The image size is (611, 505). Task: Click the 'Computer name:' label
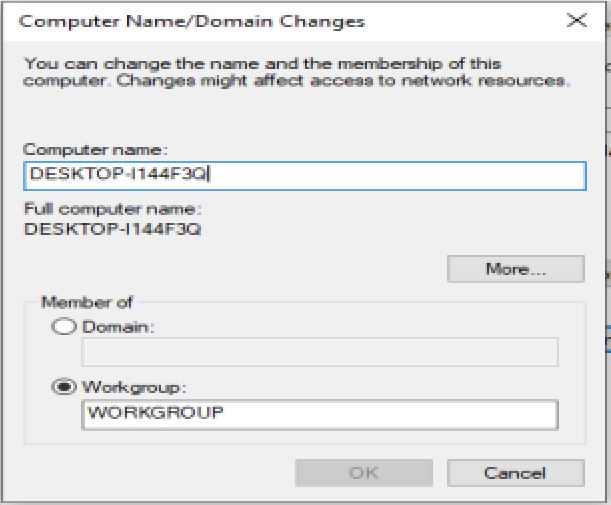pos(95,150)
